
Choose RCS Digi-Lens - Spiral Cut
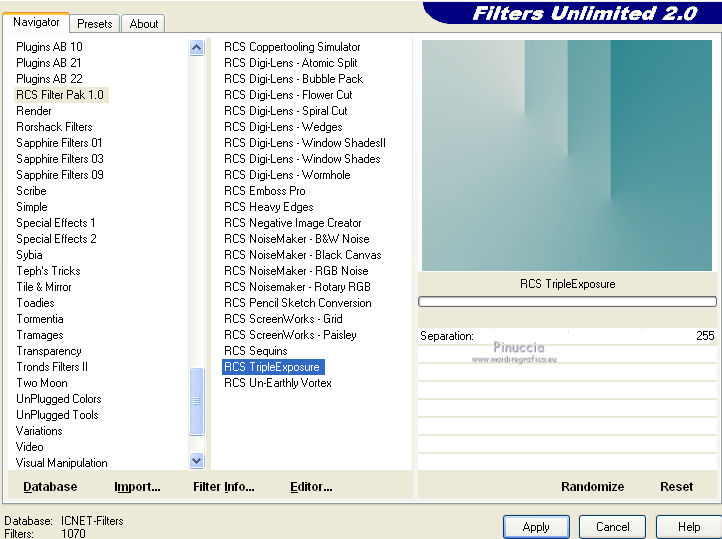tap(285, 111)
